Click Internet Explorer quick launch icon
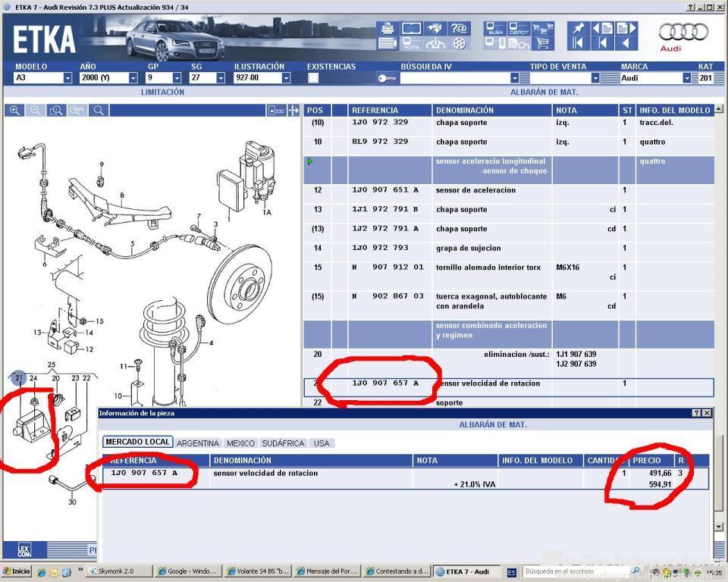The image size is (728, 582). point(41,572)
